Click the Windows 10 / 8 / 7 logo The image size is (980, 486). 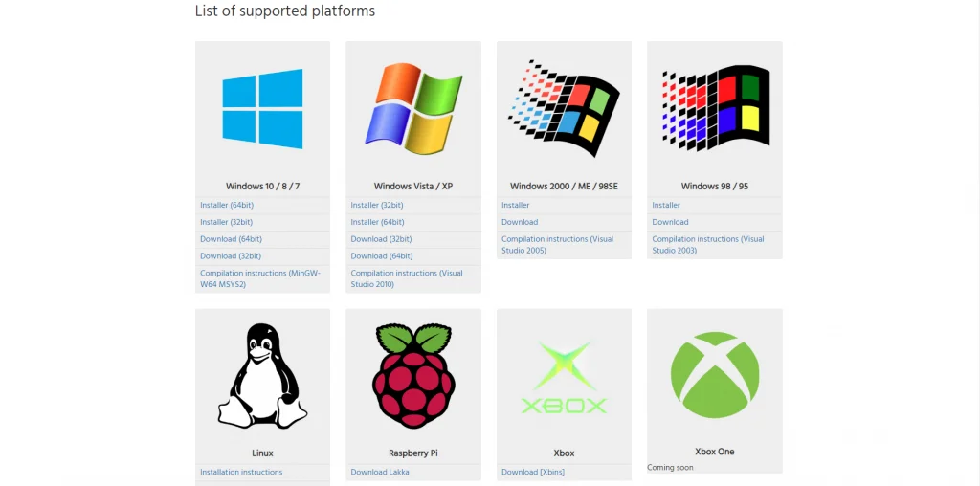[x=262, y=109]
